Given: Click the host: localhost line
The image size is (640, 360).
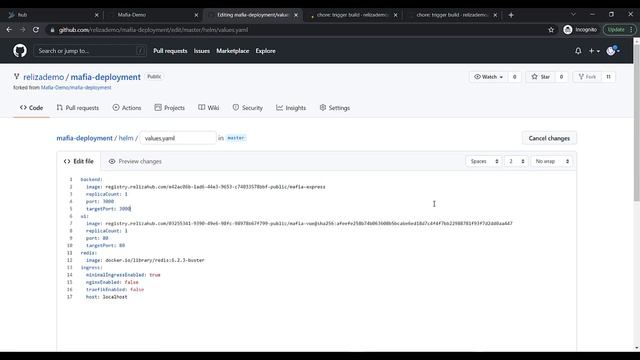Looking at the screenshot, I should pyautogui.click(x=107, y=297).
